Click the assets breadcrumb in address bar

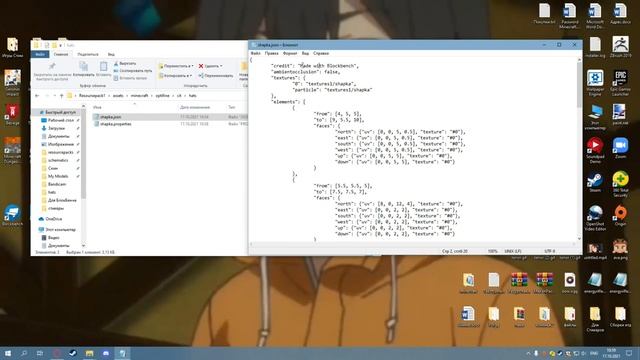[x=118, y=96]
